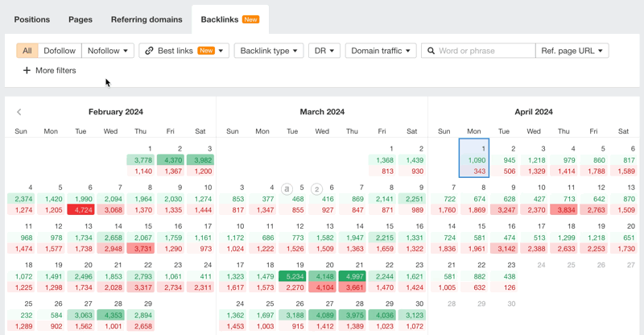The width and height of the screenshot is (644, 335).
Task: Click the March 2024 month heading
Action: 322,112
